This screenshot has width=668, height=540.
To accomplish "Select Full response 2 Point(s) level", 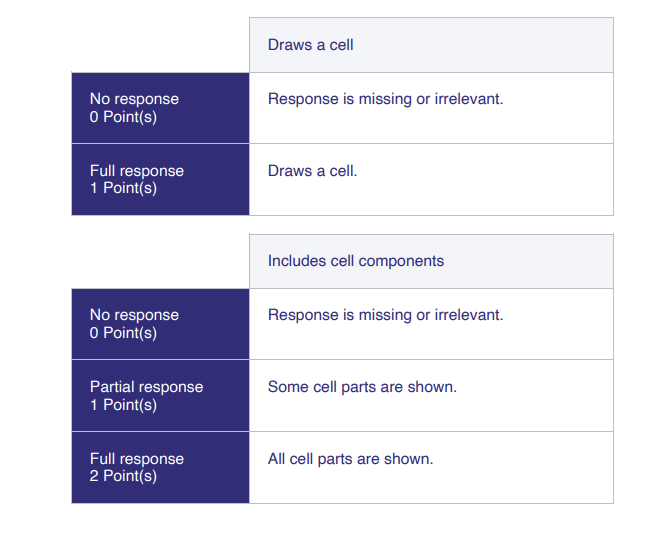I will [x=160, y=468].
